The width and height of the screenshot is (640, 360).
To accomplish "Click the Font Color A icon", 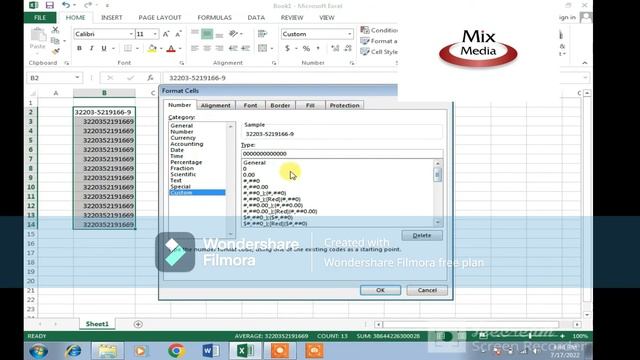I will click(171, 49).
